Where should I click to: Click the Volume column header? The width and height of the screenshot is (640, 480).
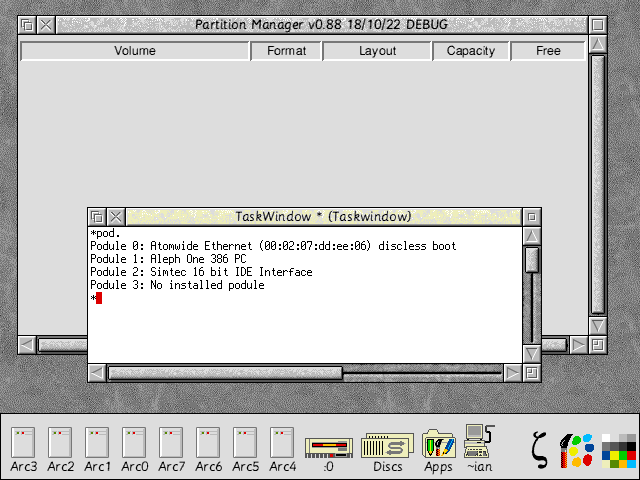pos(135,51)
